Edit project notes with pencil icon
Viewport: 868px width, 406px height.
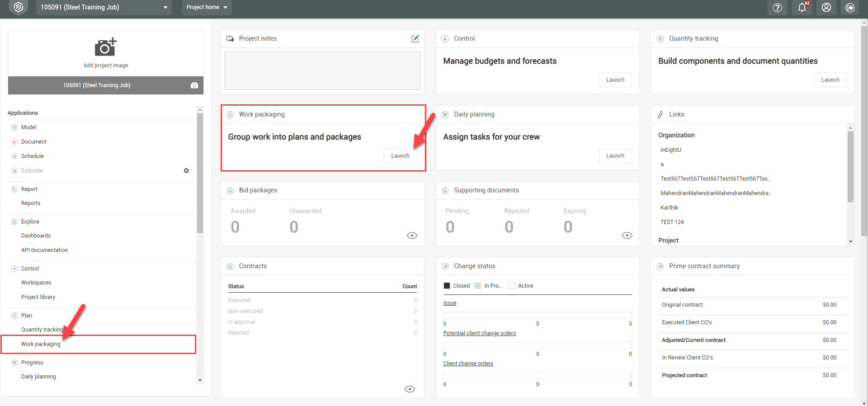[x=415, y=39]
